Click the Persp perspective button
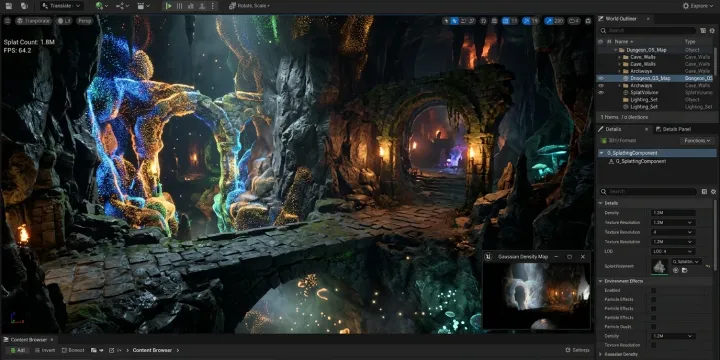 [84, 21]
